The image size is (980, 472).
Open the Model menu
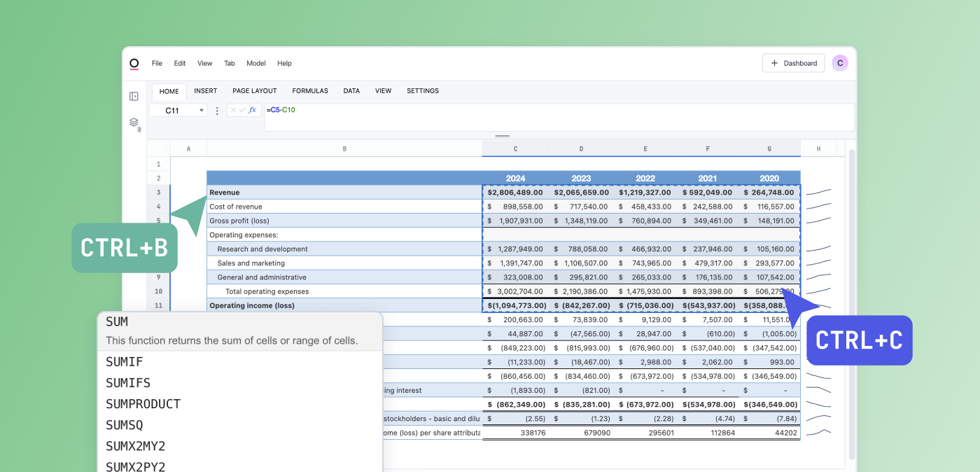pyautogui.click(x=256, y=63)
